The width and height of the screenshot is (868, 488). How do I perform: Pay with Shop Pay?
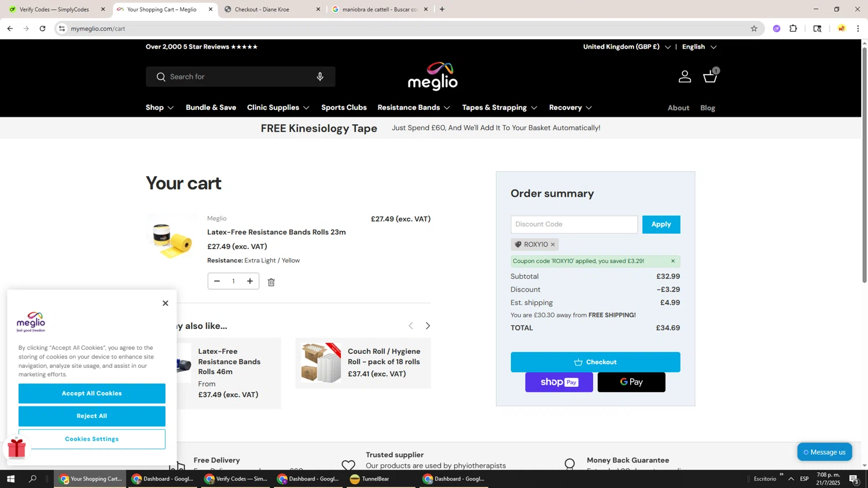pyautogui.click(x=559, y=382)
